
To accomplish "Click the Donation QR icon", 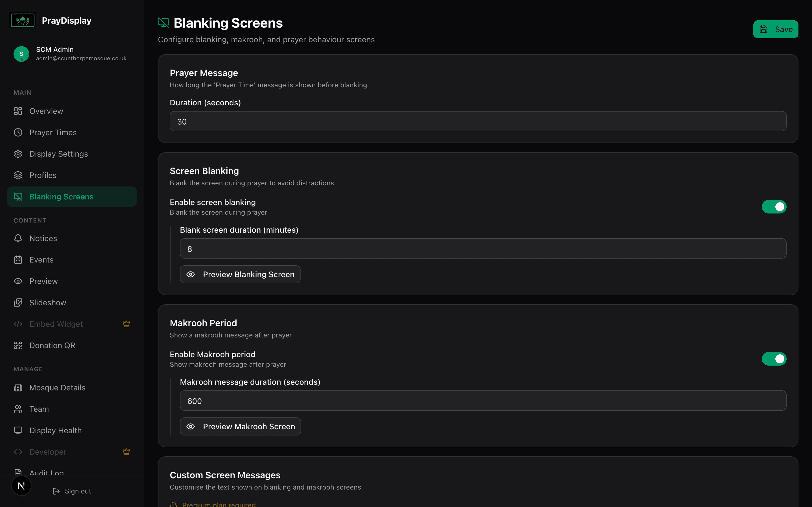I will 18,345.
